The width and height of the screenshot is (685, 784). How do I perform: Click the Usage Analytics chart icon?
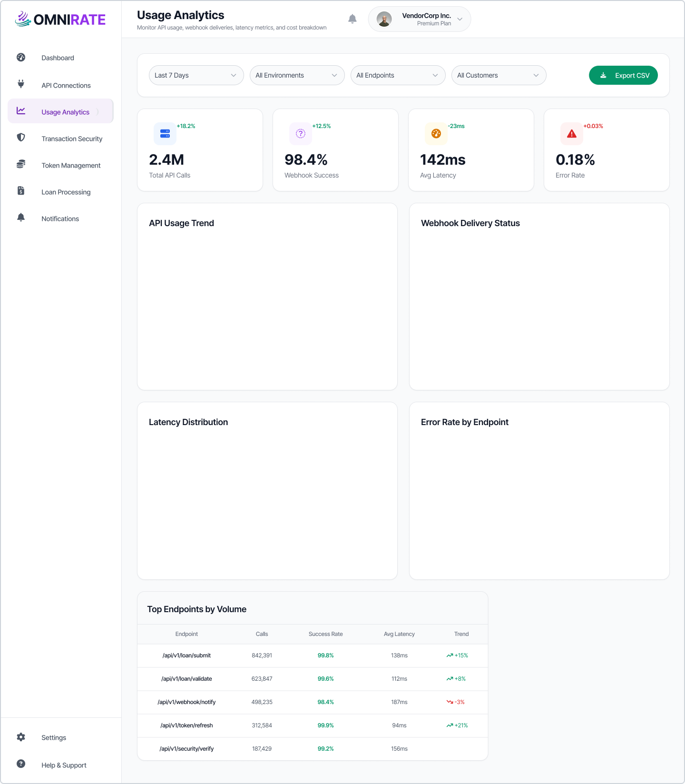21,110
